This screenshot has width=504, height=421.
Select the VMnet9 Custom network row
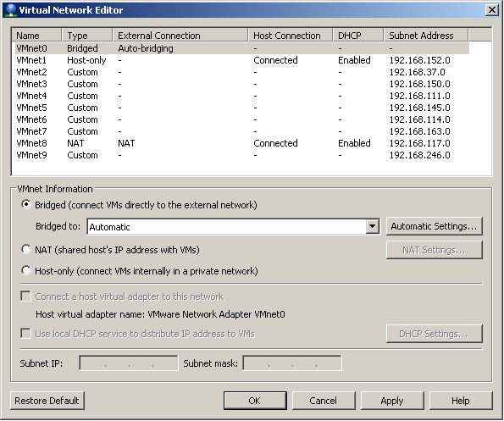[x=241, y=155]
